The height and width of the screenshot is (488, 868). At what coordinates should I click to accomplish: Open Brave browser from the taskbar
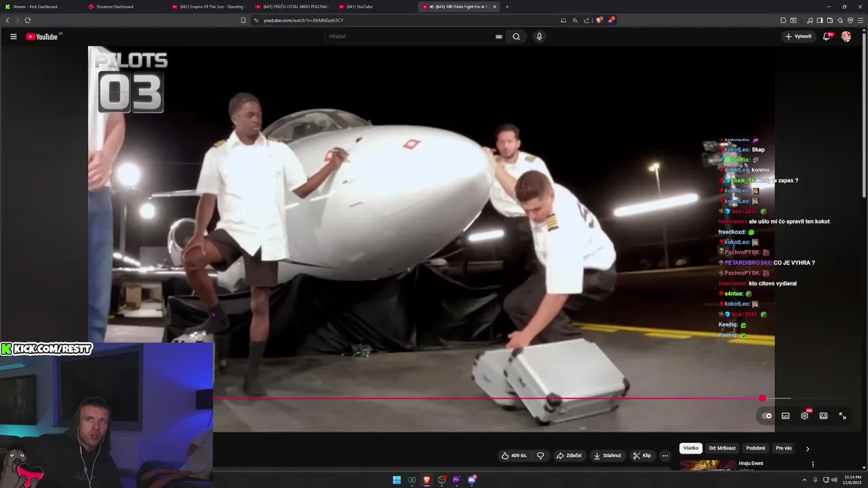[427, 480]
